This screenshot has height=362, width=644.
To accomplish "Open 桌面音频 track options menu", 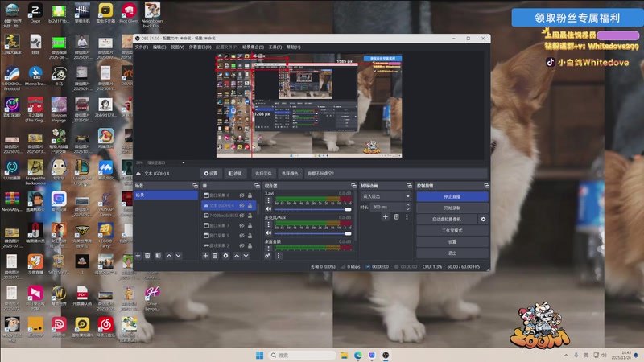I will 269,249.
